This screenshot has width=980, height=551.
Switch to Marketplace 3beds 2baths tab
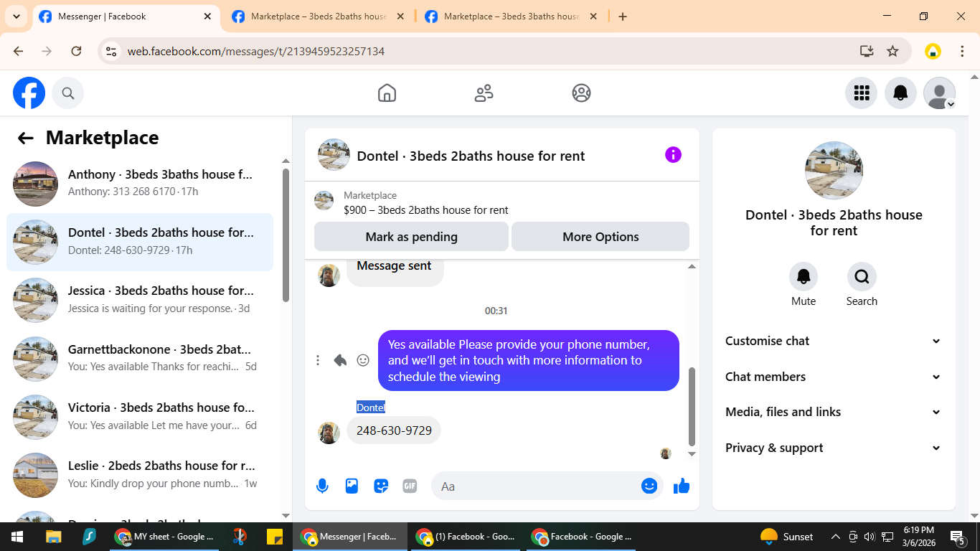(319, 17)
